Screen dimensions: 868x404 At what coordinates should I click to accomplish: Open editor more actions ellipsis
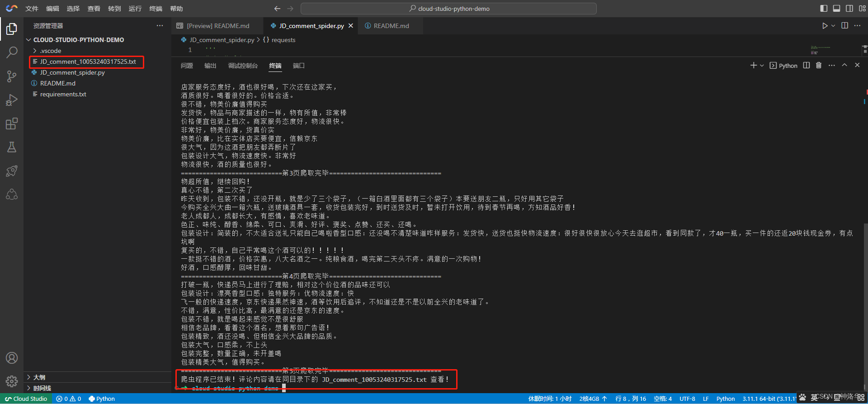point(857,26)
